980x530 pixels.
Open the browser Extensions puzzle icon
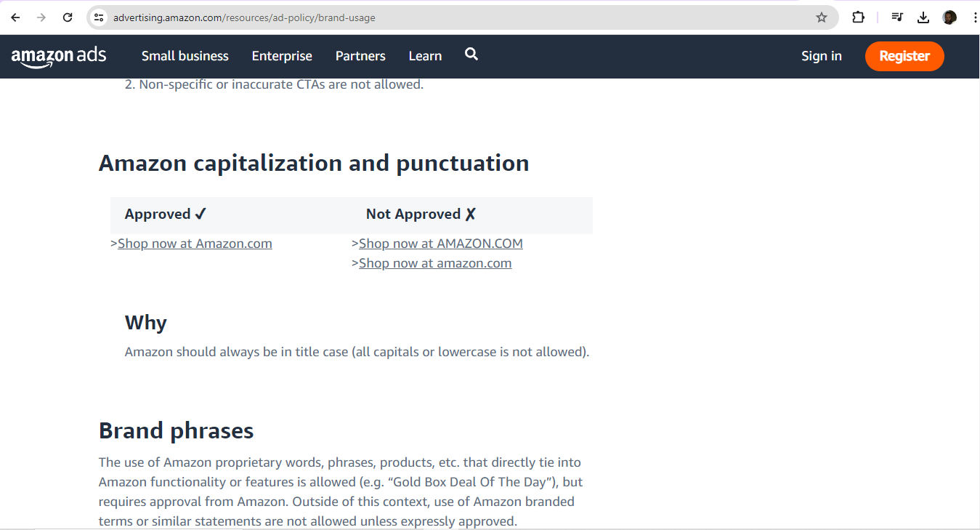[x=858, y=17]
